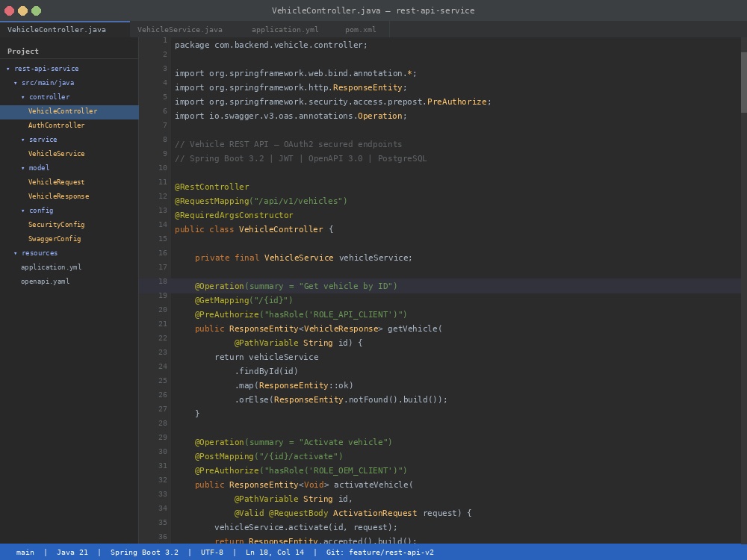
Task: Click the getVehicle method name
Action: [412, 329]
